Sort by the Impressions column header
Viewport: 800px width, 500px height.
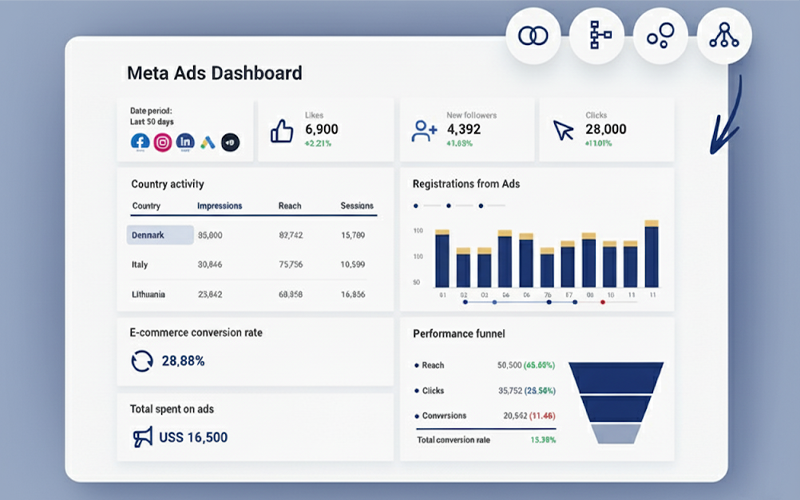[219, 206]
